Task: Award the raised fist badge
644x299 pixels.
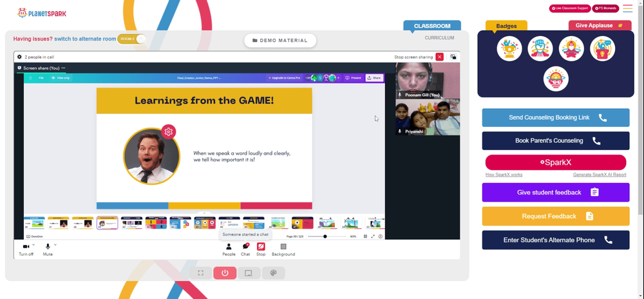Action: click(x=540, y=48)
